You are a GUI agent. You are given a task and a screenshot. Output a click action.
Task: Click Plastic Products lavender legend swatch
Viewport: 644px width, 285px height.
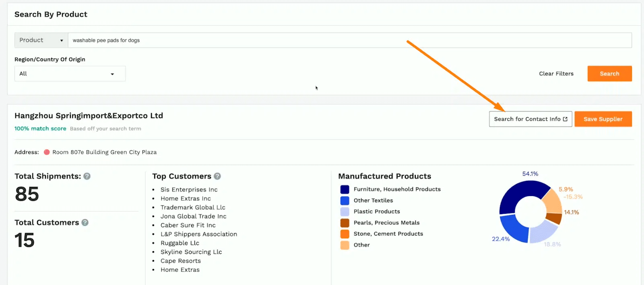tap(345, 212)
